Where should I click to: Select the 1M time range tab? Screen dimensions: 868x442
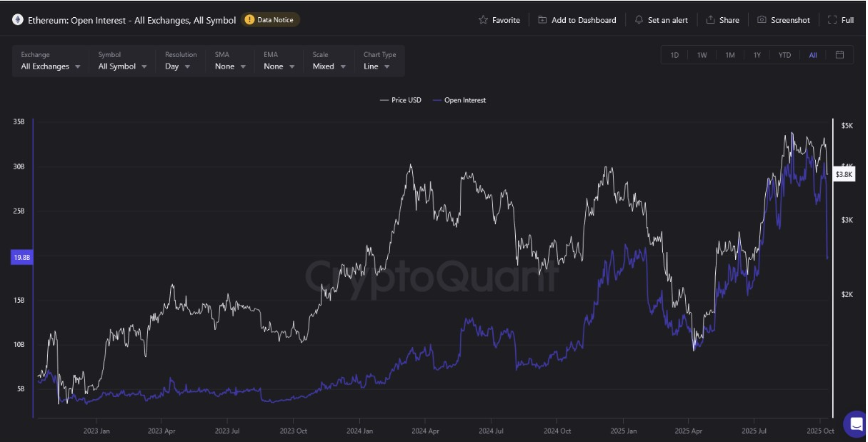click(x=729, y=55)
